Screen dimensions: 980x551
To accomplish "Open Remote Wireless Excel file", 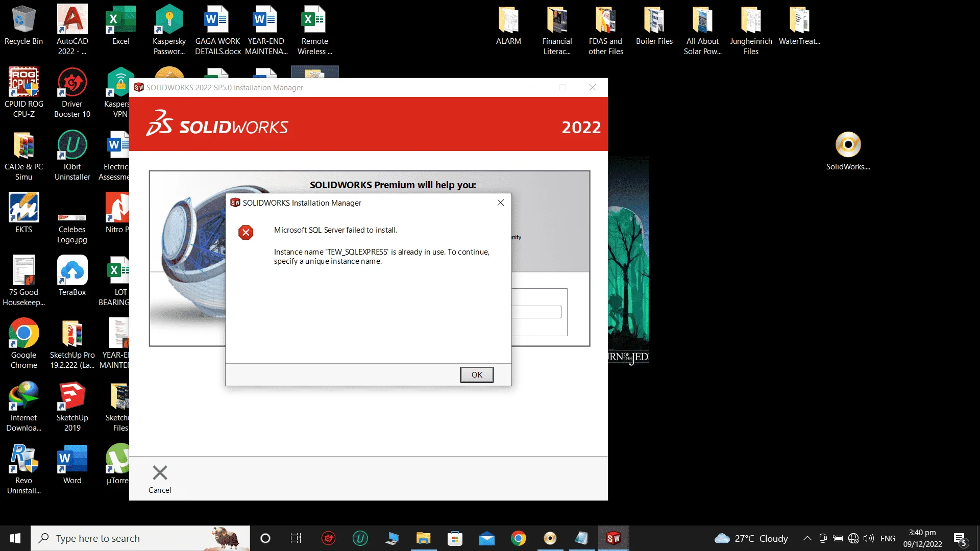I will tap(314, 30).
